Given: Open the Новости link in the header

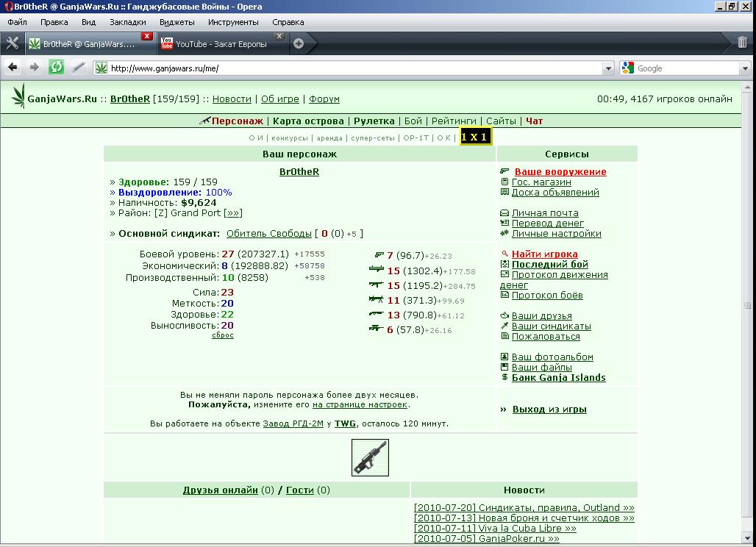Looking at the screenshot, I should (232, 99).
